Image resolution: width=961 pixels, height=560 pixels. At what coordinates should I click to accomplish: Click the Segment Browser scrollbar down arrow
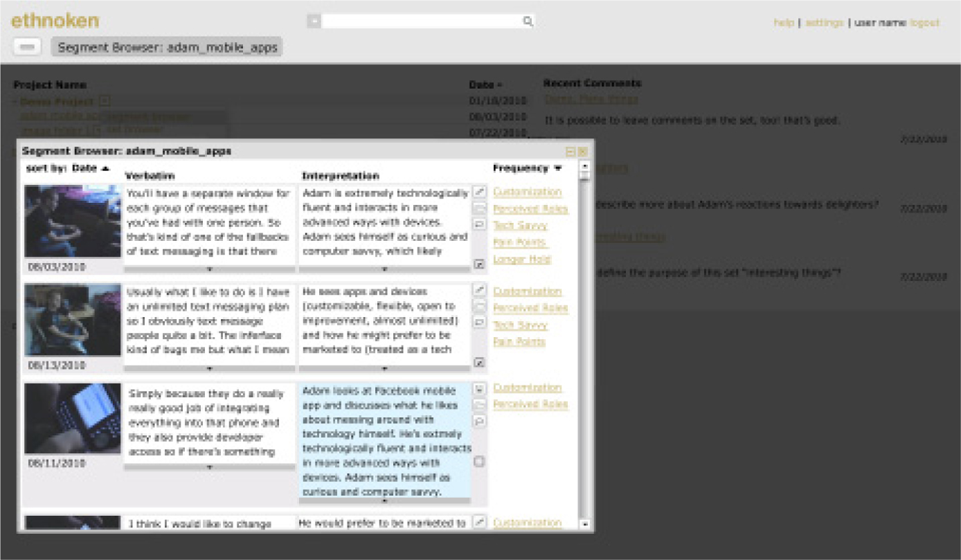(584, 525)
